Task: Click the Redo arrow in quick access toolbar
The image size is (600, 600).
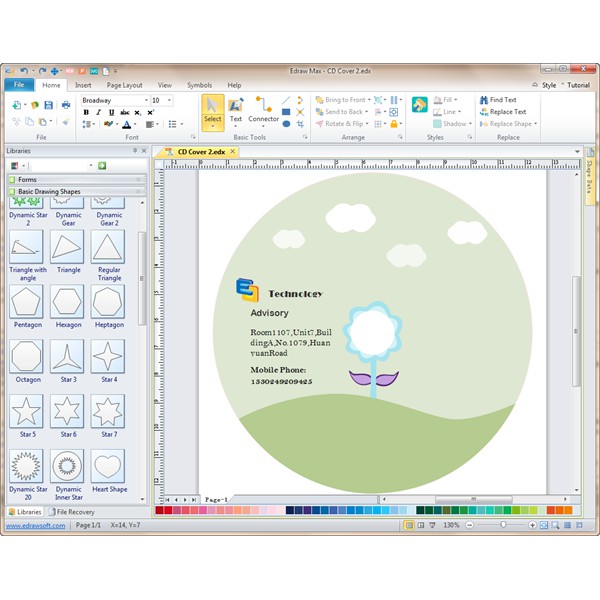Action: (x=42, y=71)
